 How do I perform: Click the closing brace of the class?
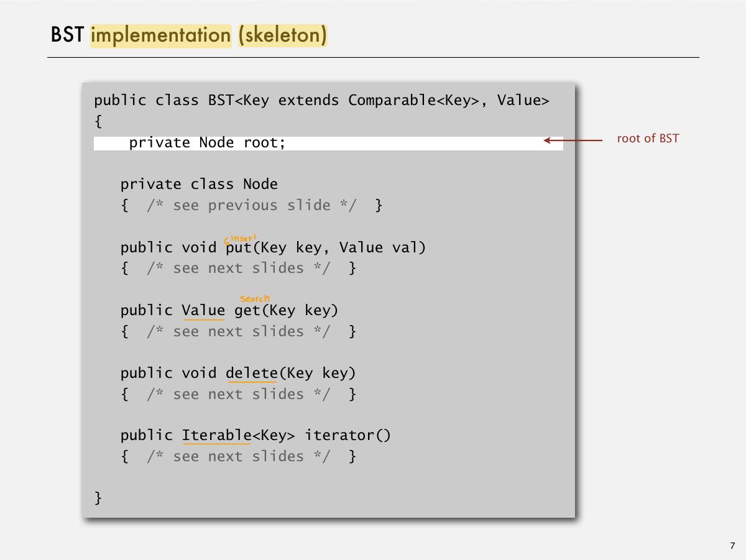click(98, 498)
